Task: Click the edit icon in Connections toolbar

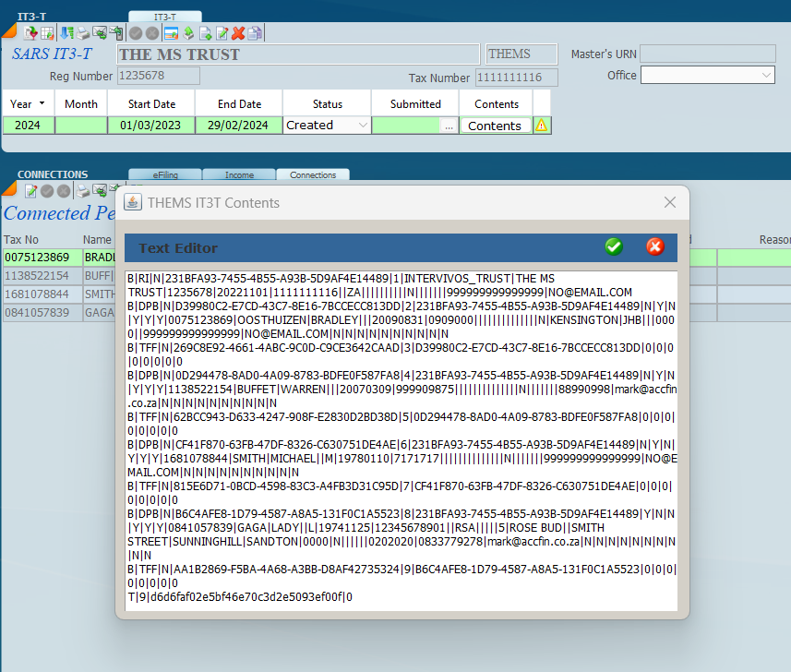Action: (30, 191)
